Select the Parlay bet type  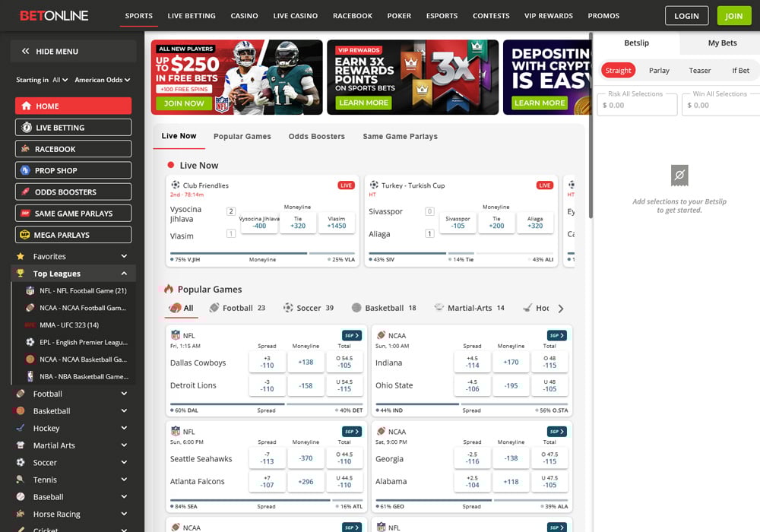pos(659,69)
